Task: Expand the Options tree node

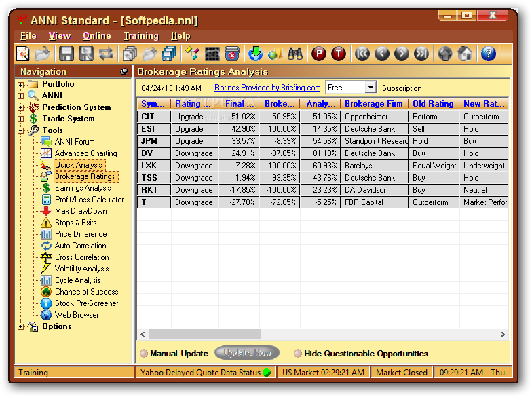Action: 20,327
